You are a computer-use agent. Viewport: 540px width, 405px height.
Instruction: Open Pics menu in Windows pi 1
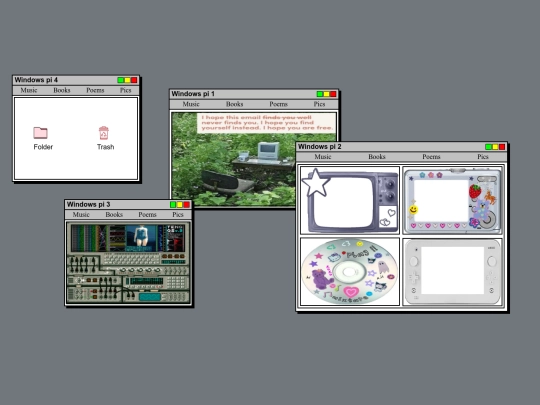pos(319,104)
